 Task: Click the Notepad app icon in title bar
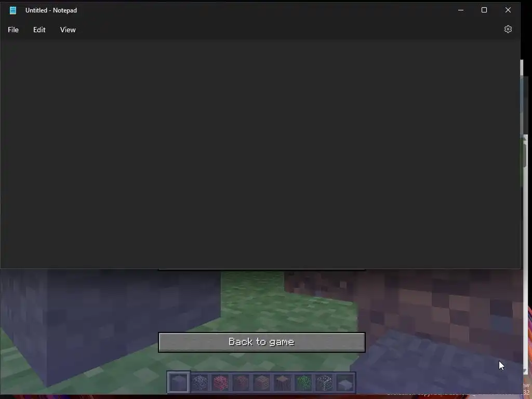pyautogui.click(x=13, y=10)
